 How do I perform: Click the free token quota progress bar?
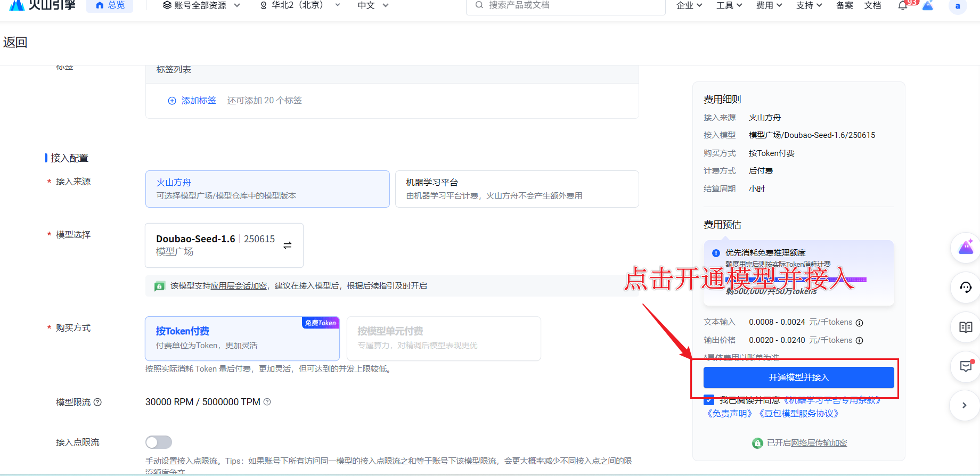[796, 280]
